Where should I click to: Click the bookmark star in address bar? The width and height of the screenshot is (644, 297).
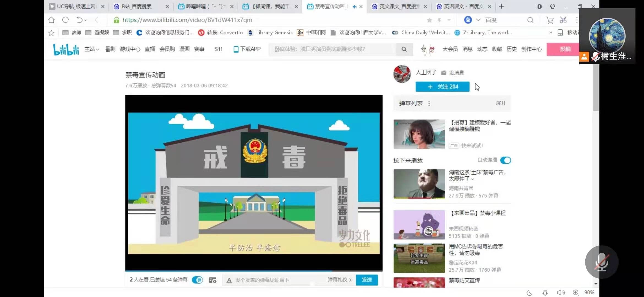click(429, 20)
